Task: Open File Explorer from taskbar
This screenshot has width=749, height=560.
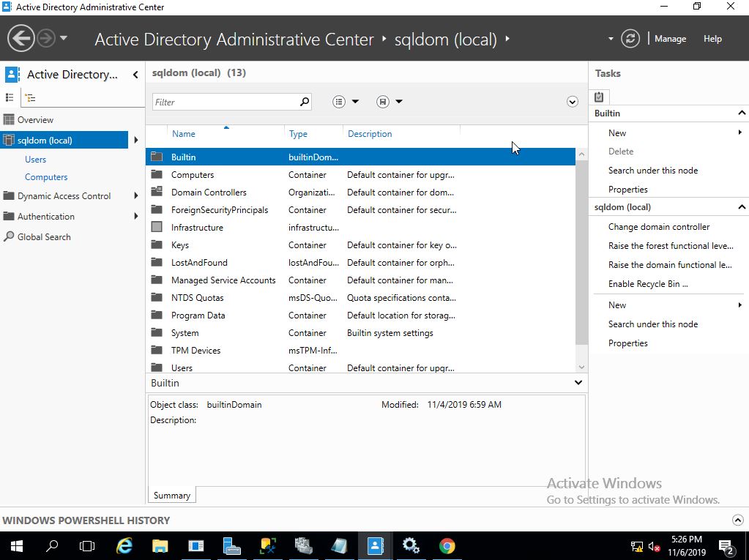Action: 160,545
